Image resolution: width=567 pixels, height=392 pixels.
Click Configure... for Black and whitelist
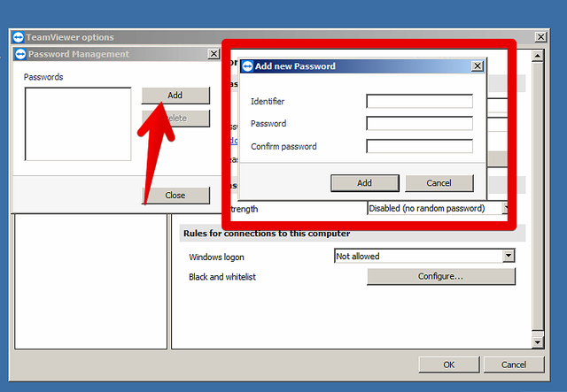coord(441,276)
